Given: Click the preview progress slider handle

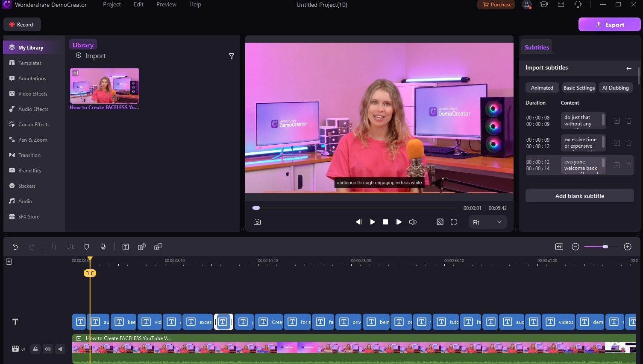Looking at the screenshot, I should point(256,208).
